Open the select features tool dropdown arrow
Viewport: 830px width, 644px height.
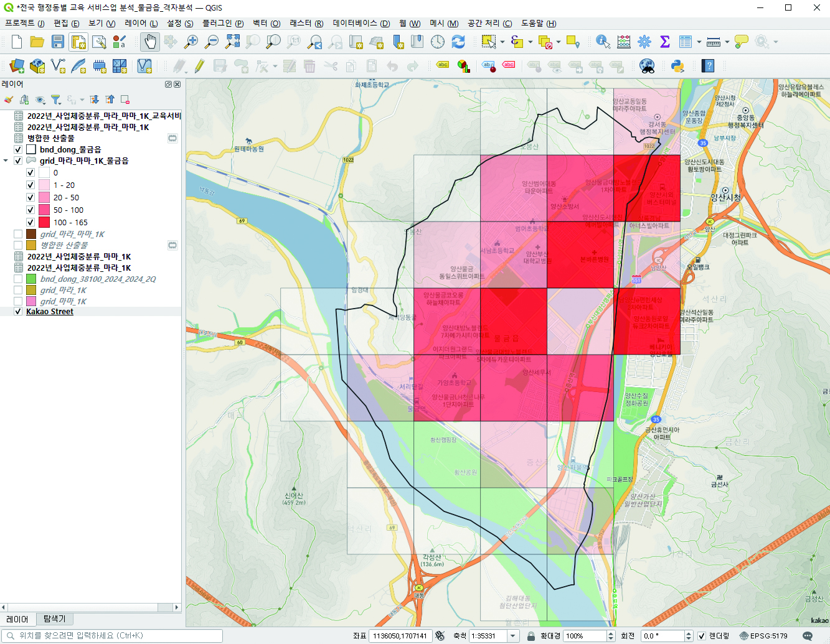(x=502, y=42)
